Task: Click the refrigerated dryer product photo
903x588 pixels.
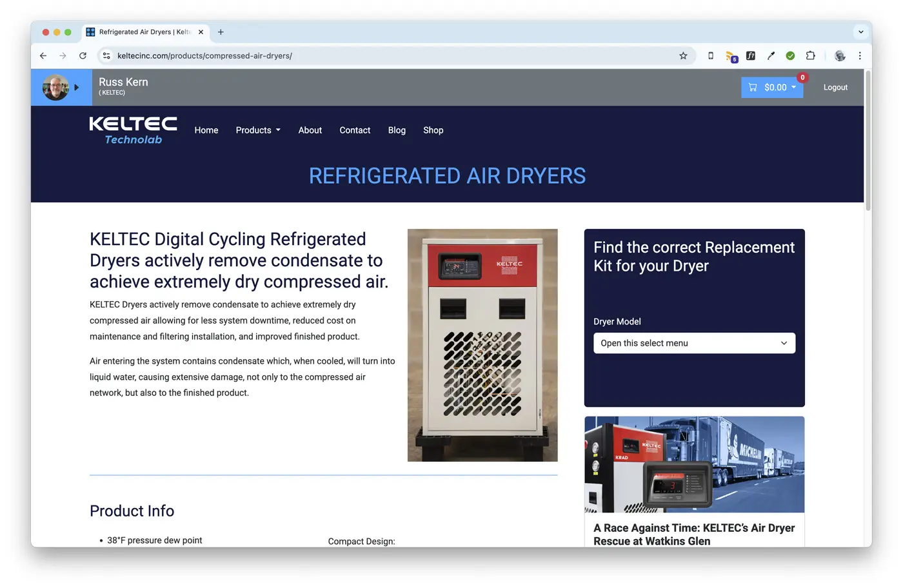Action: (x=482, y=345)
